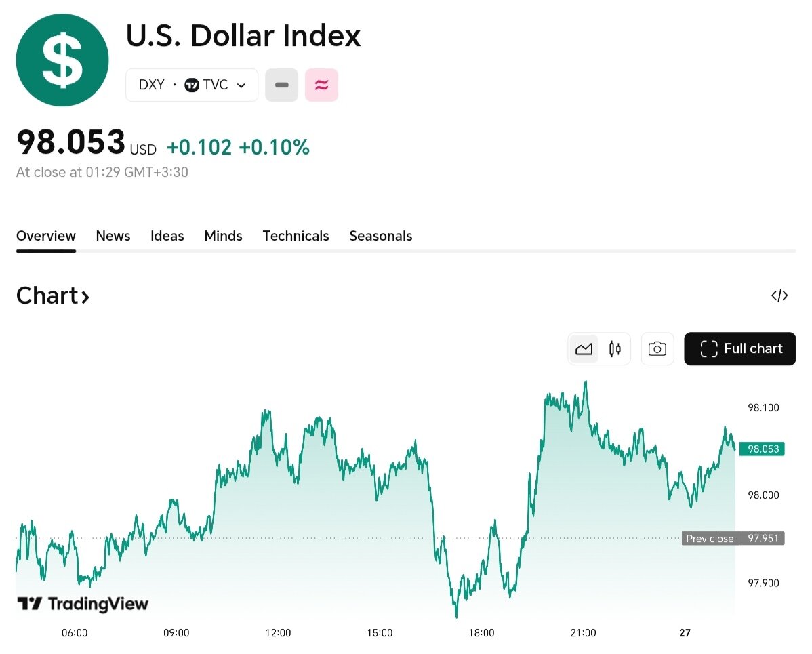
Task: Open the DXY TVC symbol dropdown
Action: click(x=192, y=85)
